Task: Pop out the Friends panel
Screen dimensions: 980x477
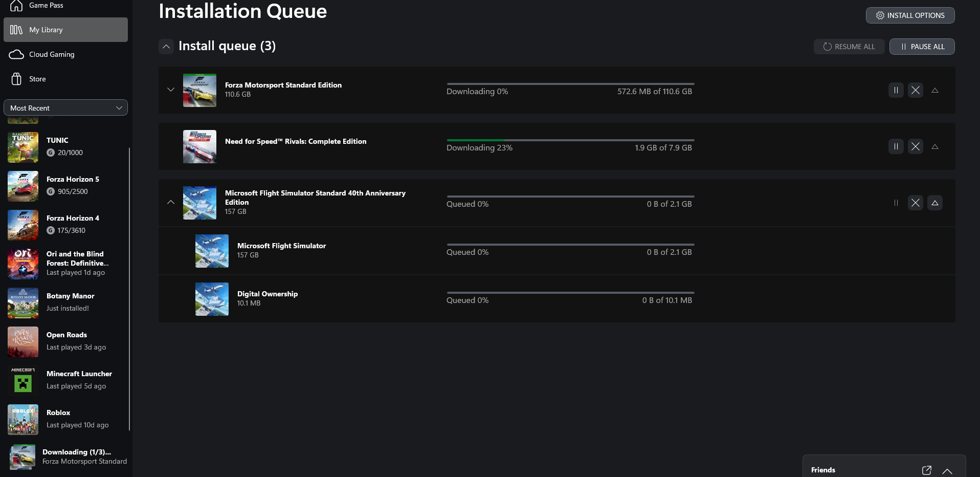Action: point(927,470)
